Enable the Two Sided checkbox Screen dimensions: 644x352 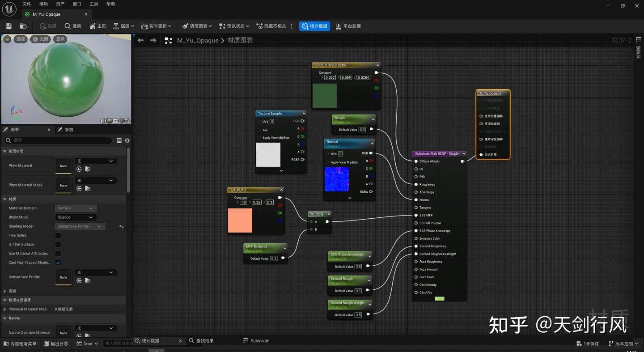[x=58, y=235]
